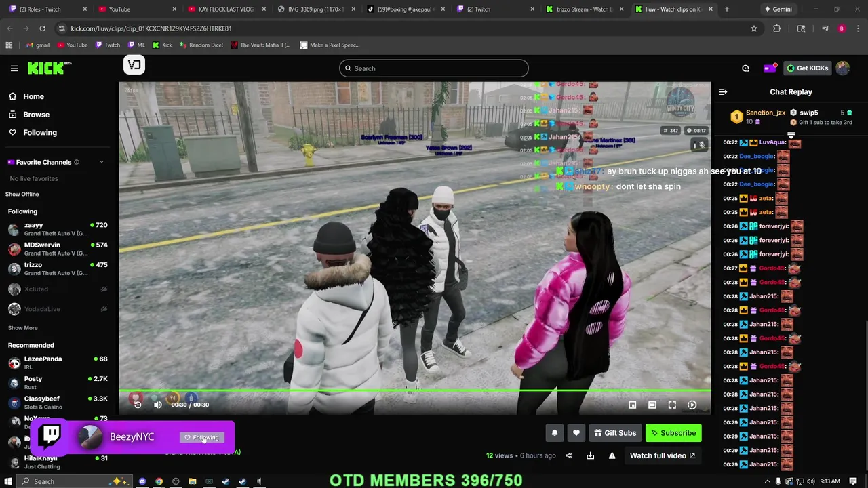Viewport: 868px width, 488px height.
Task: Open the browser extensions puzzle icon
Action: click(x=777, y=28)
